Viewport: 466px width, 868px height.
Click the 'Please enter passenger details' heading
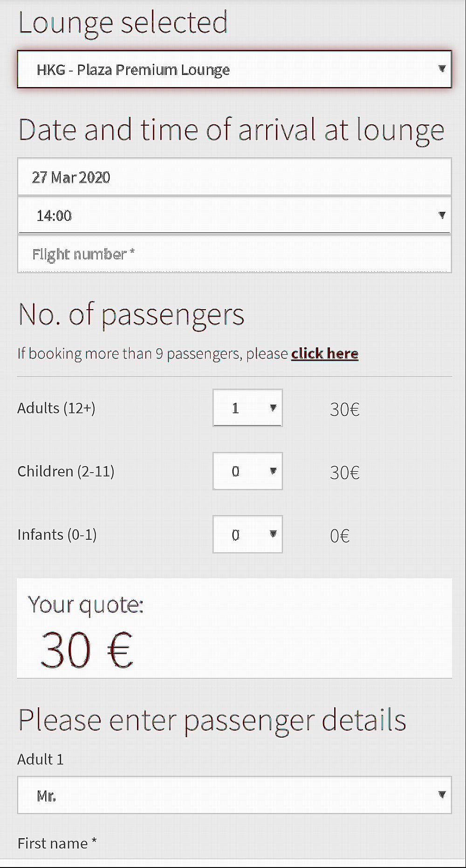click(x=212, y=719)
